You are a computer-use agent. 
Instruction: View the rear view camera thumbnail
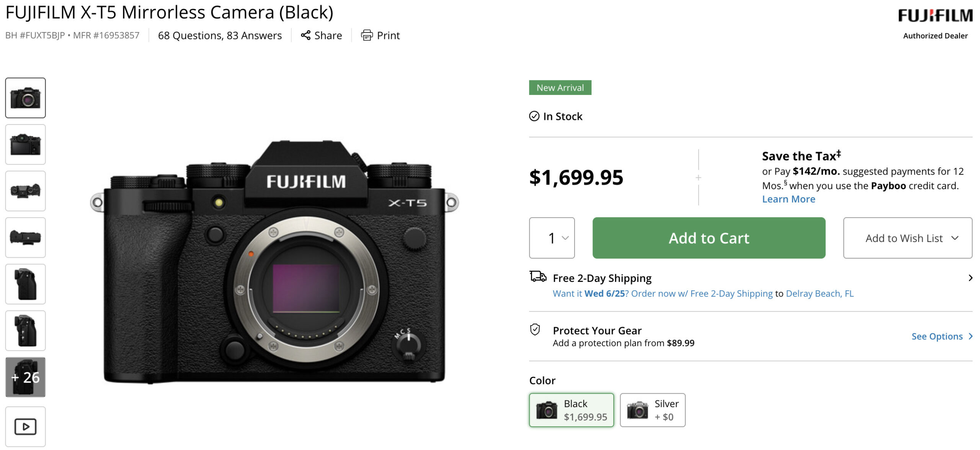coord(25,144)
